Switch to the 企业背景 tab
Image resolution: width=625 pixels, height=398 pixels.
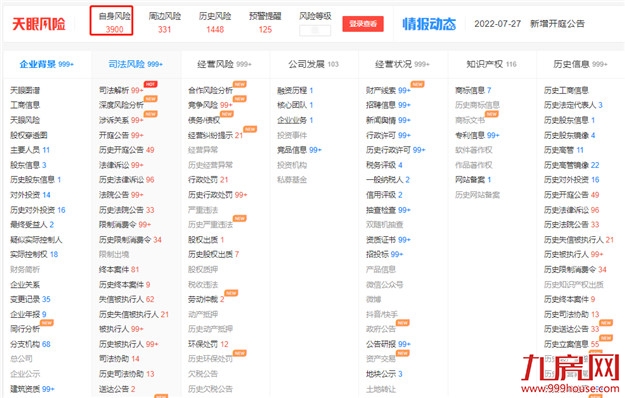tap(47, 64)
